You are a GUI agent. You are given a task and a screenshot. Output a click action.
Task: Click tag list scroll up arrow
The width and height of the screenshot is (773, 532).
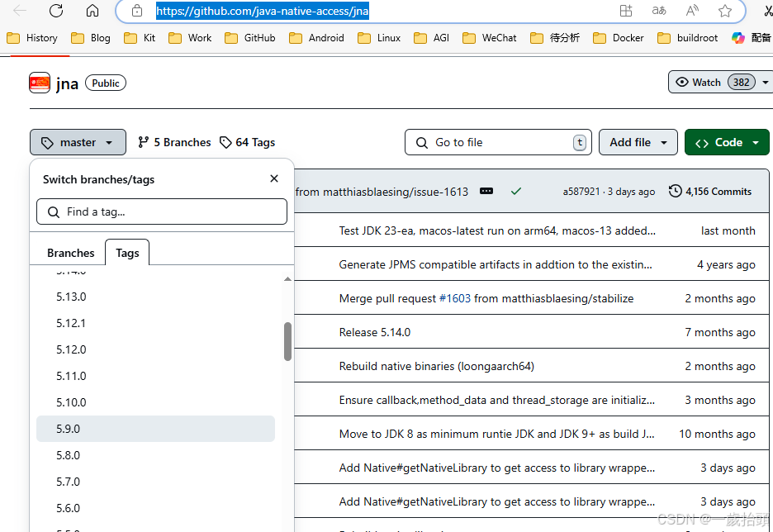click(288, 279)
